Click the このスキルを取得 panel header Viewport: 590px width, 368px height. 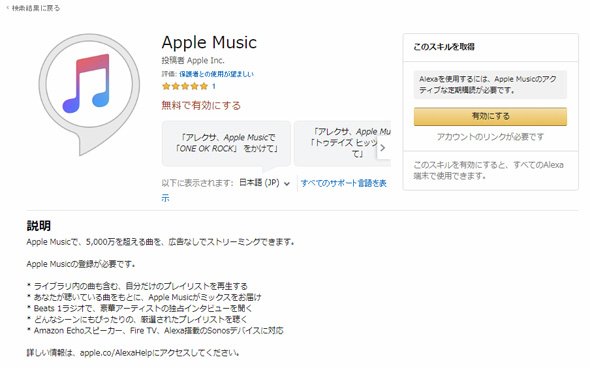click(x=444, y=47)
